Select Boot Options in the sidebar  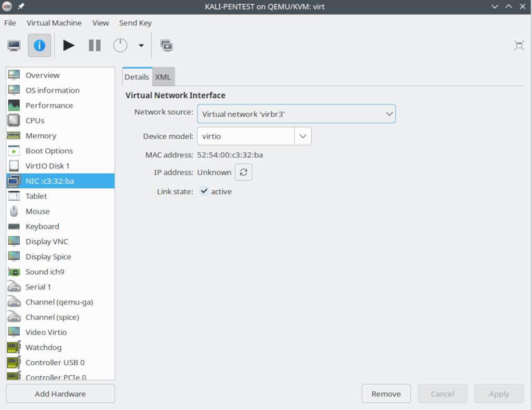49,151
